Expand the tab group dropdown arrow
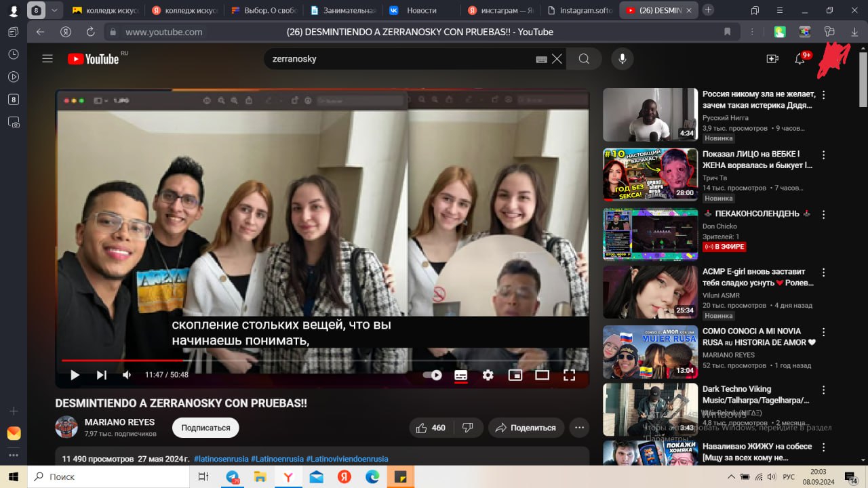 (x=54, y=10)
